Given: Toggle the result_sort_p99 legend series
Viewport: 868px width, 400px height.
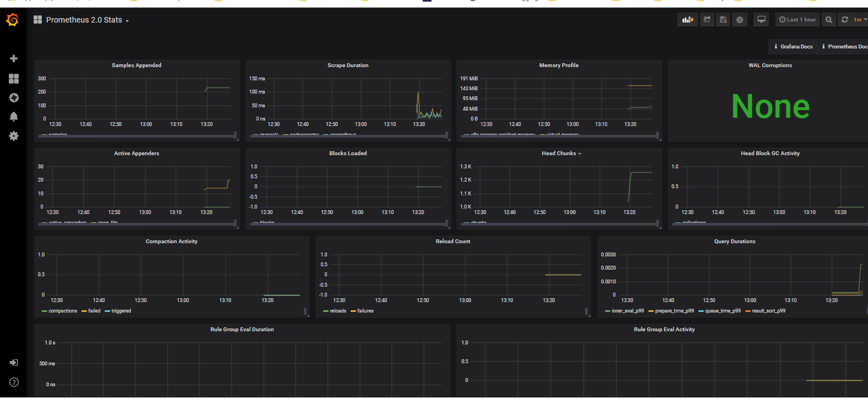Looking at the screenshot, I should [x=768, y=311].
